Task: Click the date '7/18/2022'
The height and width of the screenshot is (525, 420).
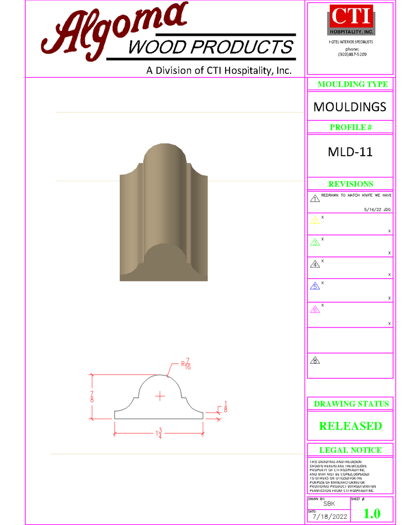Action: point(330,517)
